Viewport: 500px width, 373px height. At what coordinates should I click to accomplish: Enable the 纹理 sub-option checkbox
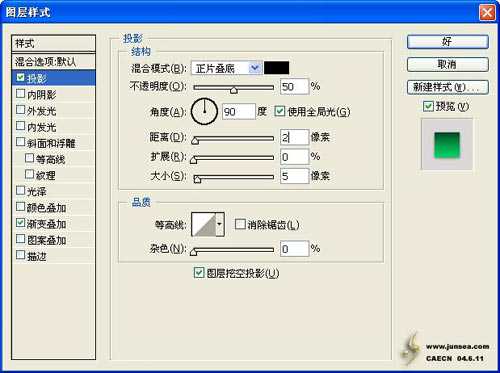(x=29, y=174)
